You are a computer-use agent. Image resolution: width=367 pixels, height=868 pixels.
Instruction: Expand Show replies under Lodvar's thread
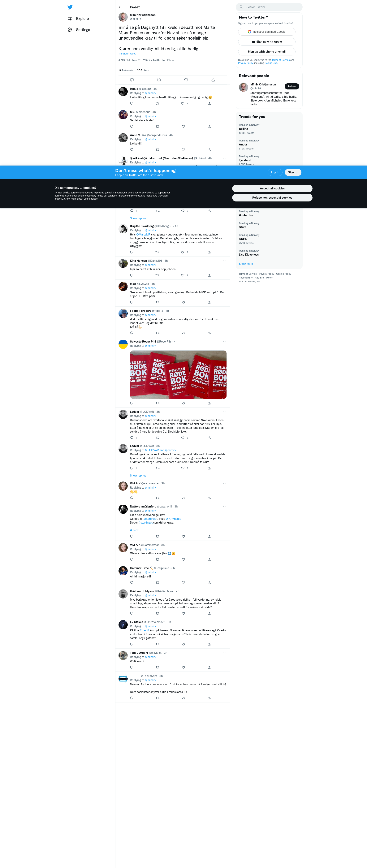click(x=138, y=475)
